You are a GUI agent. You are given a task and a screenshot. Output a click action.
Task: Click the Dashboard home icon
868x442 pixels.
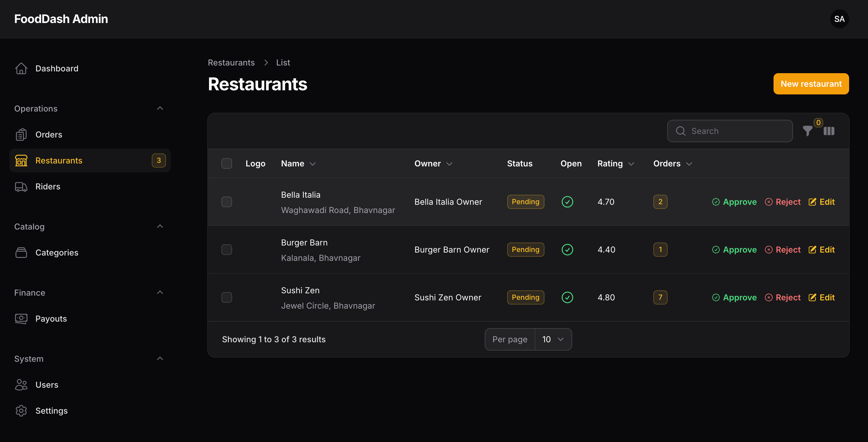tap(21, 68)
